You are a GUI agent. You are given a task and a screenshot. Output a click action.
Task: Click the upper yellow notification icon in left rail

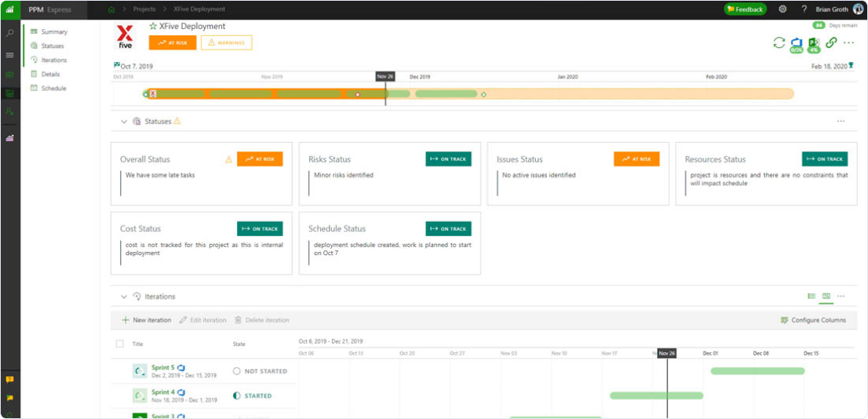click(9, 380)
